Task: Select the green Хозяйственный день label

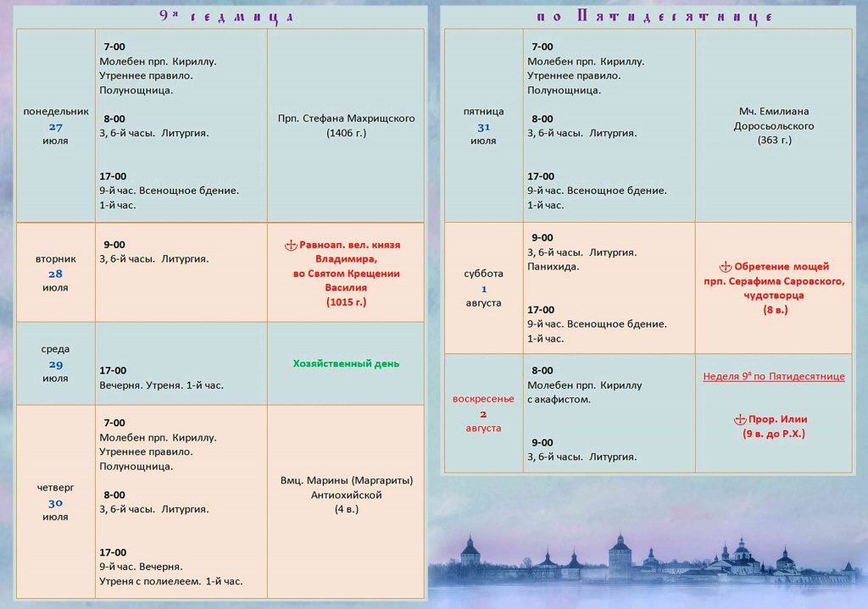Action: coord(346,363)
